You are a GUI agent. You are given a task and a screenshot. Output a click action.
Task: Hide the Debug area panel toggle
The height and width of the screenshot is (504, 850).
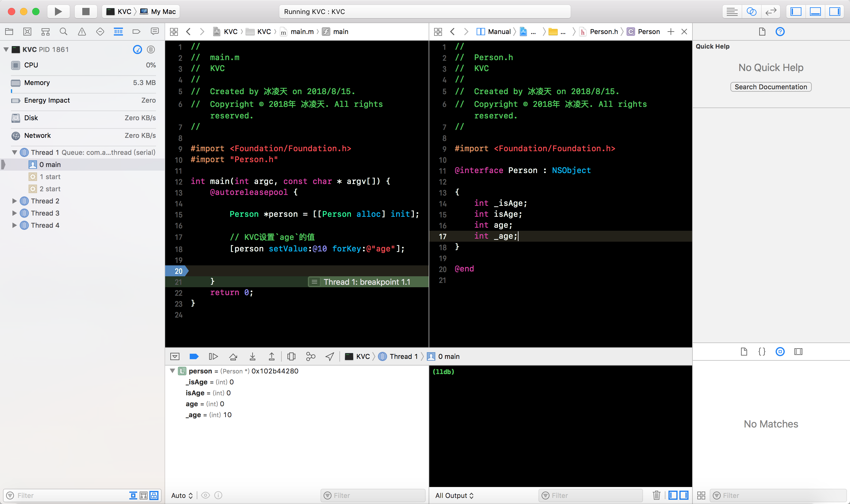(815, 12)
